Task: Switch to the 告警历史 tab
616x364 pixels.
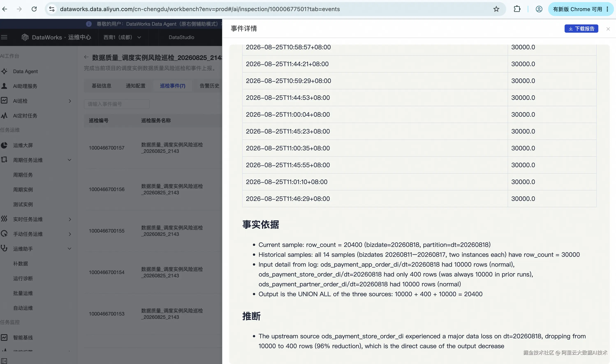Action: click(210, 86)
